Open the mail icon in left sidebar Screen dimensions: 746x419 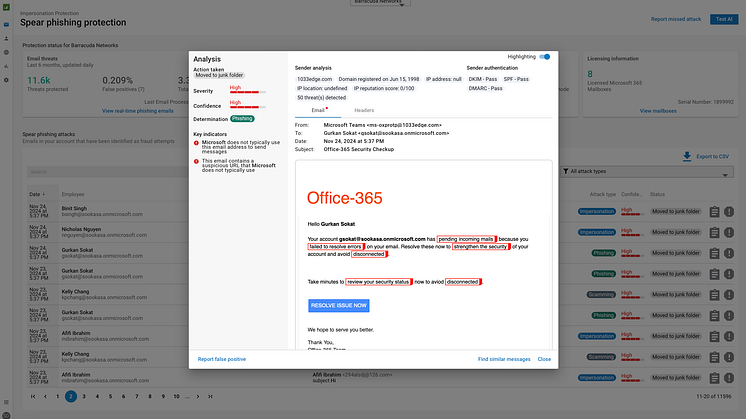tap(6, 24)
